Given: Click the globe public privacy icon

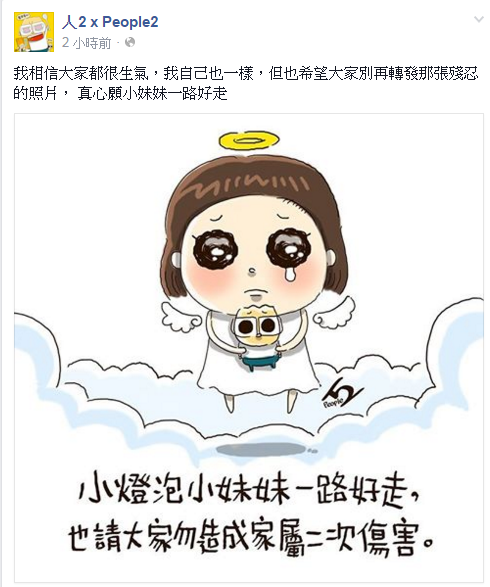Looking at the screenshot, I should click(x=130, y=43).
